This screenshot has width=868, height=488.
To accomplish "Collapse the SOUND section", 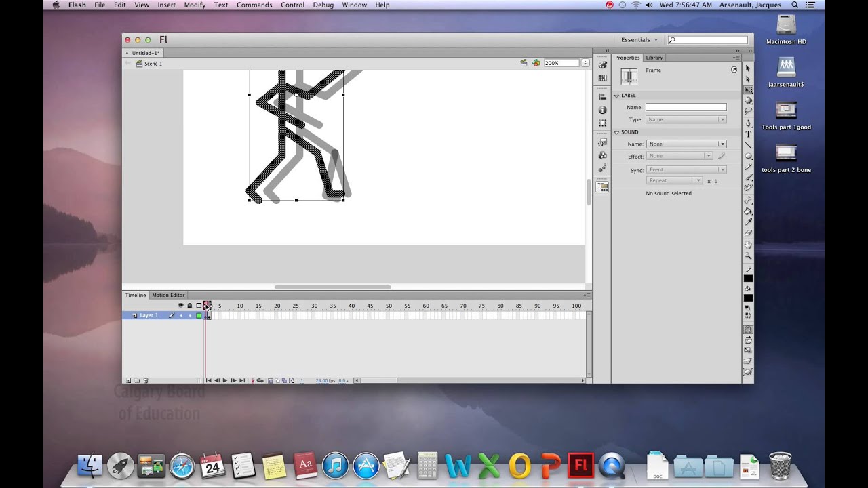I will [616, 132].
